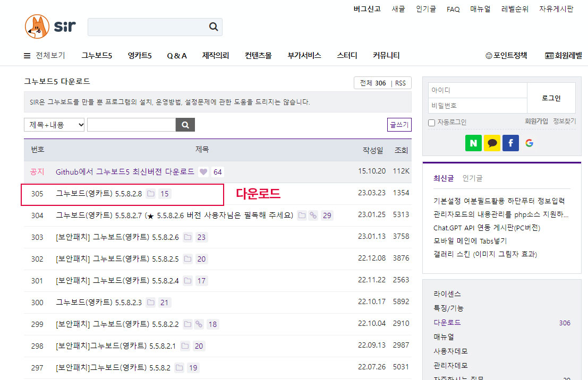
Task: Click the 회원가입 link
Action: 536,121
